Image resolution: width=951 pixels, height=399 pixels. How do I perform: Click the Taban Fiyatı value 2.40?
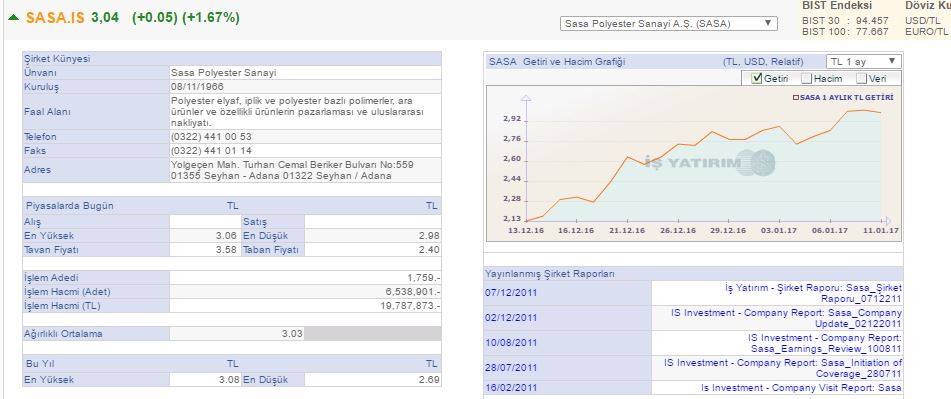pos(429,250)
